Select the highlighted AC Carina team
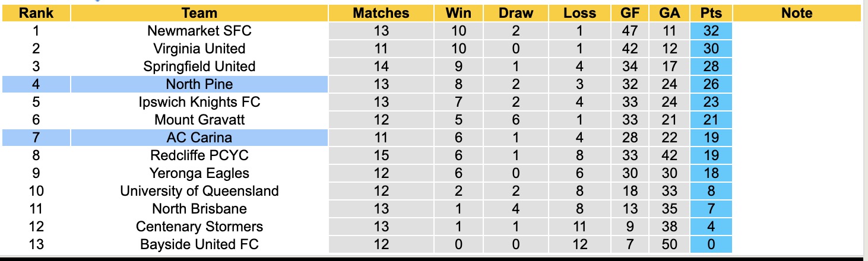The image size is (868, 261). [x=199, y=138]
